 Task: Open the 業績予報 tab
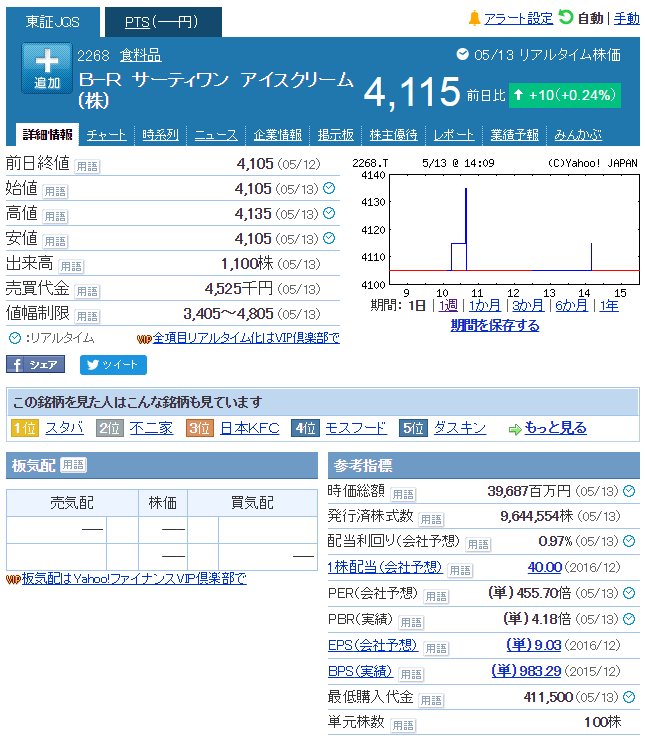point(514,135)
